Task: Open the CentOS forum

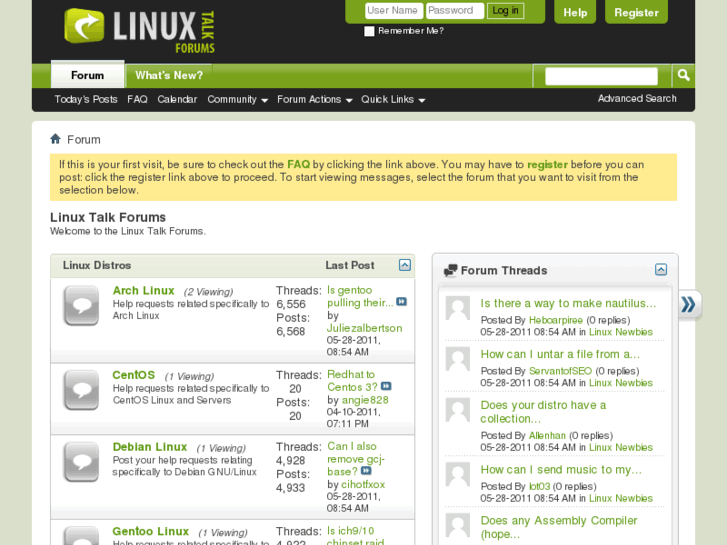Action: [134, 375]
